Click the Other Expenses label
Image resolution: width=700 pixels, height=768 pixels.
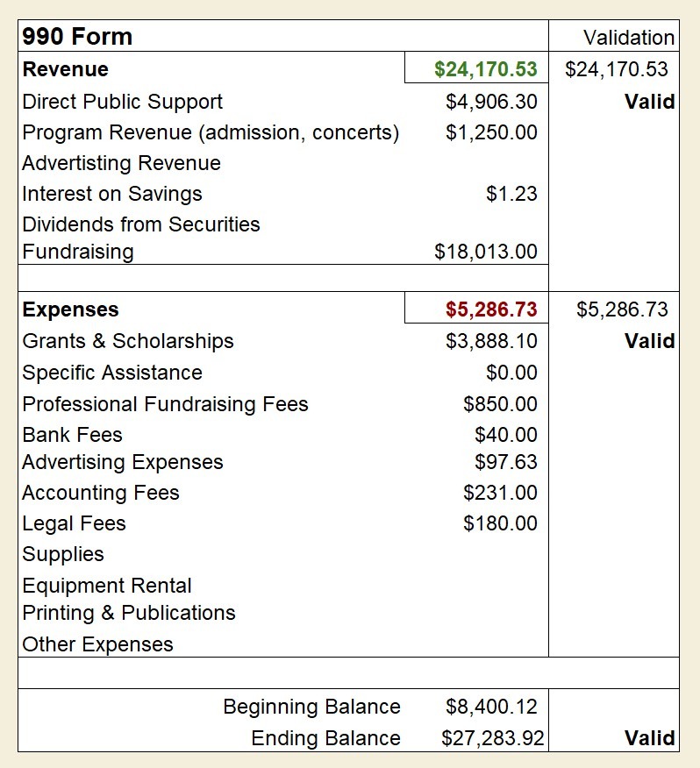pyautogui.click(x=97, y=644)
